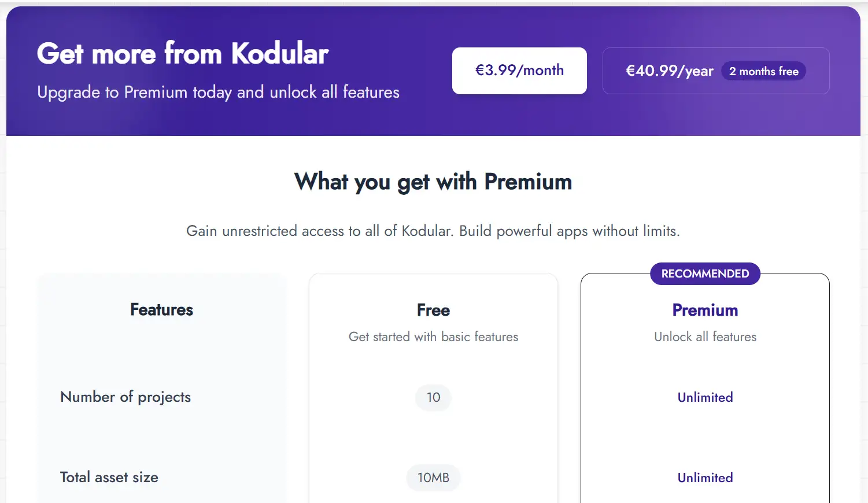Click the RECOMMENDED badge on the Premium card

tap(705, 273)
